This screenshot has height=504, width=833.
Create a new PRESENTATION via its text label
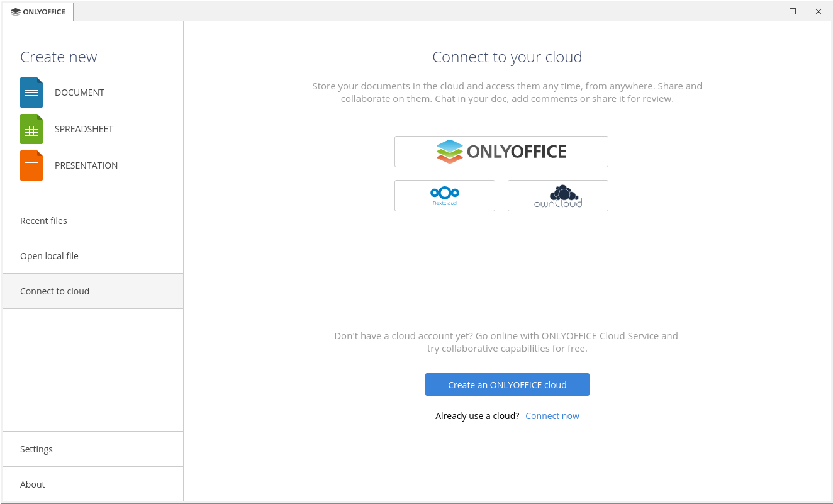(x=86, y=165)
